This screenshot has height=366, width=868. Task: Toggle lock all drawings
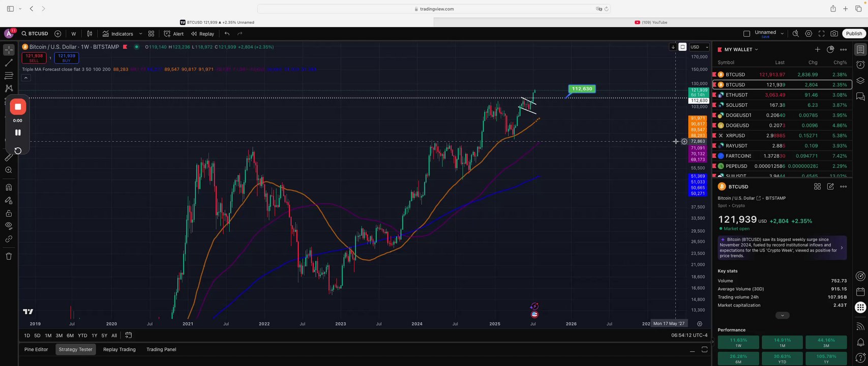click(x=9, y=213)
